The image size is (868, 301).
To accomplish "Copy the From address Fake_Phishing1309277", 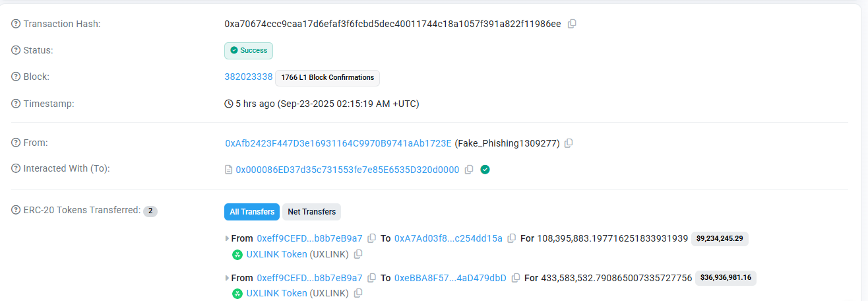I will 569,143.
